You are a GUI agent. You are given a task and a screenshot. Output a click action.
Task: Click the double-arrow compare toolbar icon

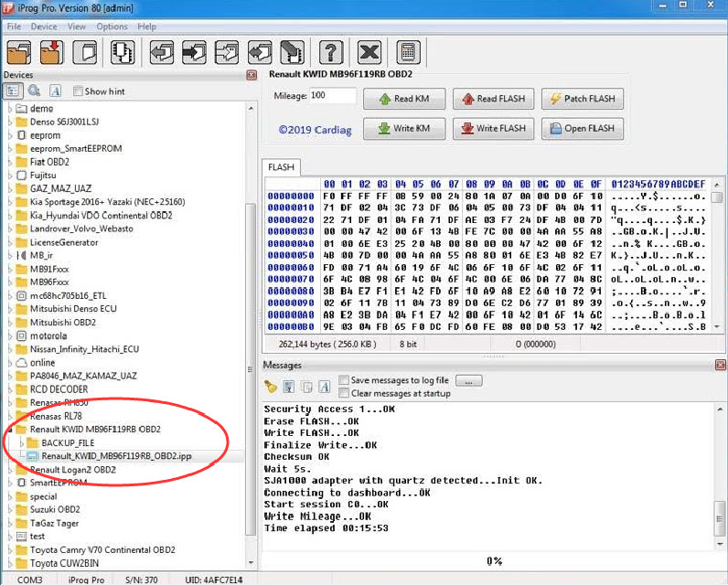(260, 52)
